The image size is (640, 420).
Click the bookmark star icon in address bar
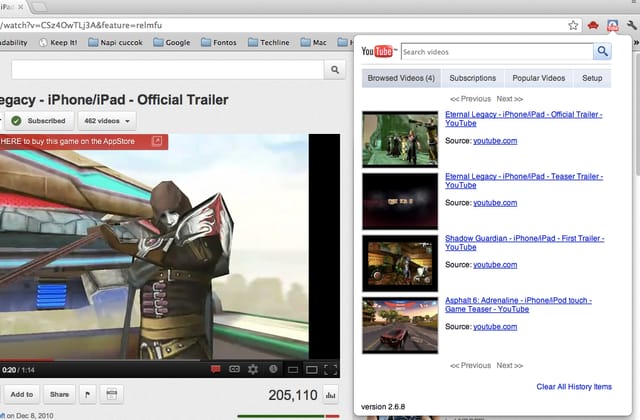pyautogui.click(x=573, y=25)
